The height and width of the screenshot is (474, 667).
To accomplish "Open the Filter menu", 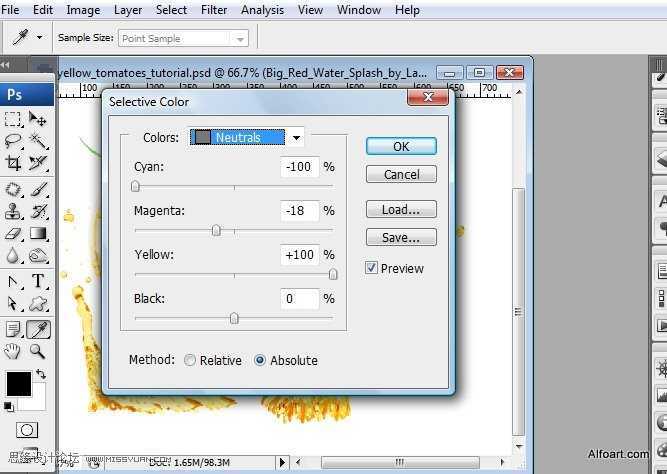I will pos(214,9).
